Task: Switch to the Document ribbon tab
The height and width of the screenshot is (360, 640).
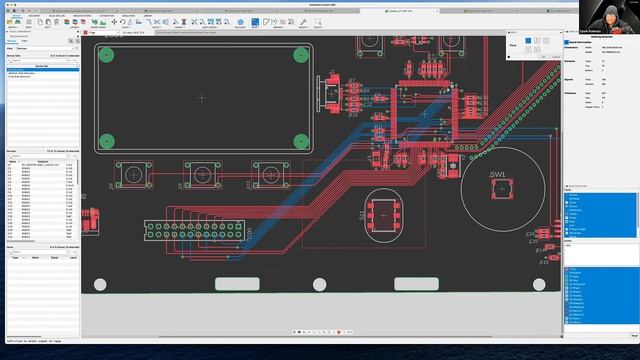Action: [x=34, y=16]
